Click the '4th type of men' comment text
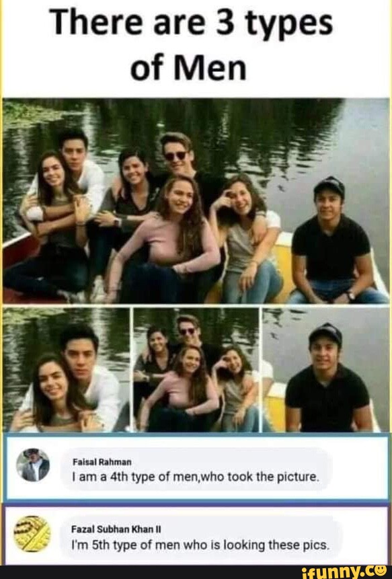 pyautogui.click(x=195, y=477)
